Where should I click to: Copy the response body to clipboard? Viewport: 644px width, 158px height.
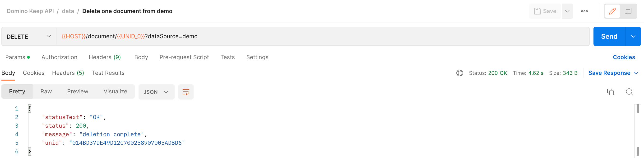611,92
